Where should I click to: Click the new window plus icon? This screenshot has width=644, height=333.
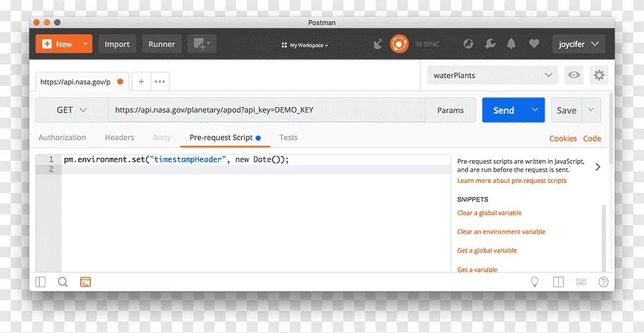202,44
